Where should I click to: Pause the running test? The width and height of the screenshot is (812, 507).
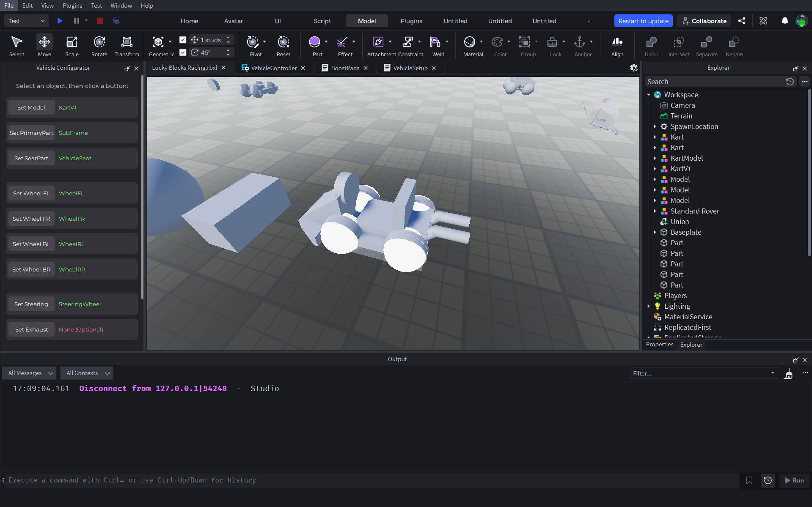tap(77, 21)
